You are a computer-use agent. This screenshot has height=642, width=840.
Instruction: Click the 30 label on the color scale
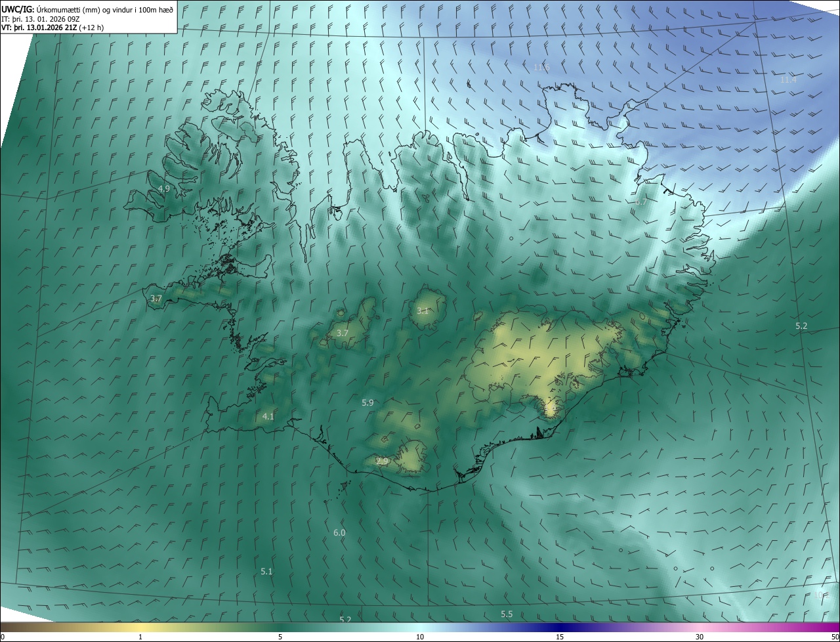pyautogui.click(x=700, y=637)
